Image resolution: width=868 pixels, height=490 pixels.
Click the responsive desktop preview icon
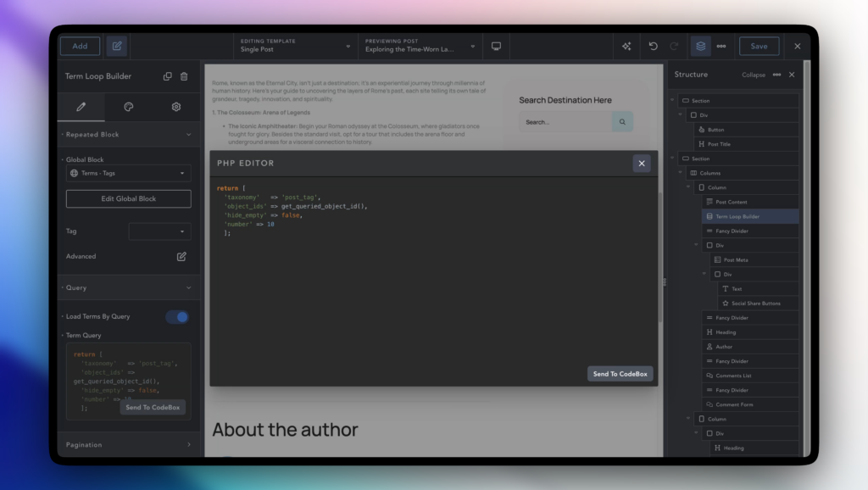click(x=496, y=47)
